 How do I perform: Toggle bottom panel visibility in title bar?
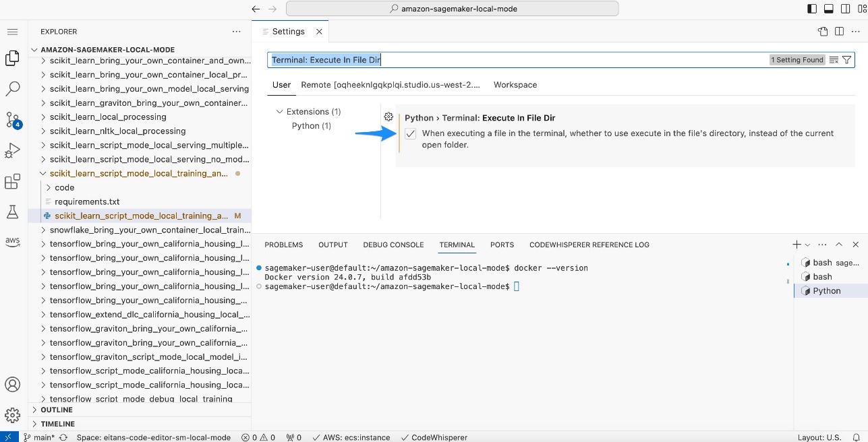tap(828, 9)
